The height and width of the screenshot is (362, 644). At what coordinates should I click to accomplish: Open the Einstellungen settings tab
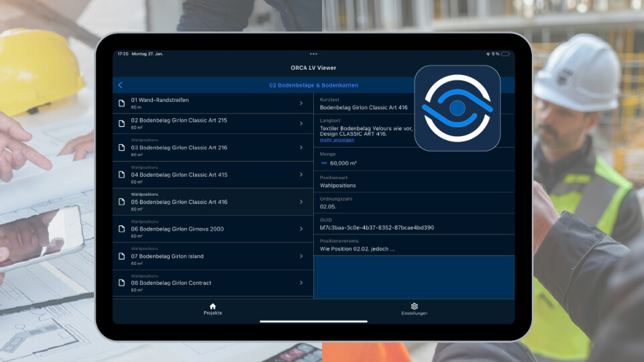tap(414, 309)
